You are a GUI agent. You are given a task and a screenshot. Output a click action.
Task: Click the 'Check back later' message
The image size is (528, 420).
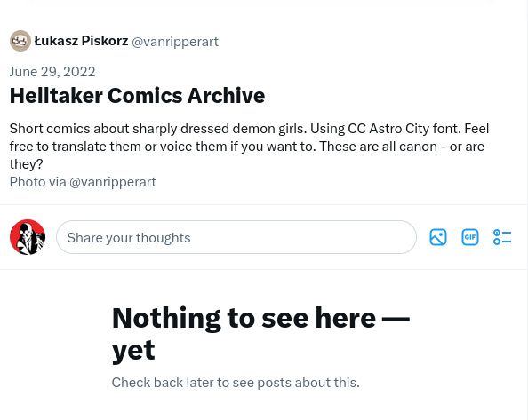236,383
